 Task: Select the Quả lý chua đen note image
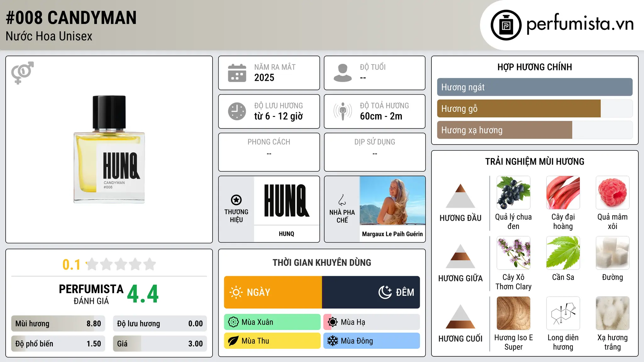(514, 193)
